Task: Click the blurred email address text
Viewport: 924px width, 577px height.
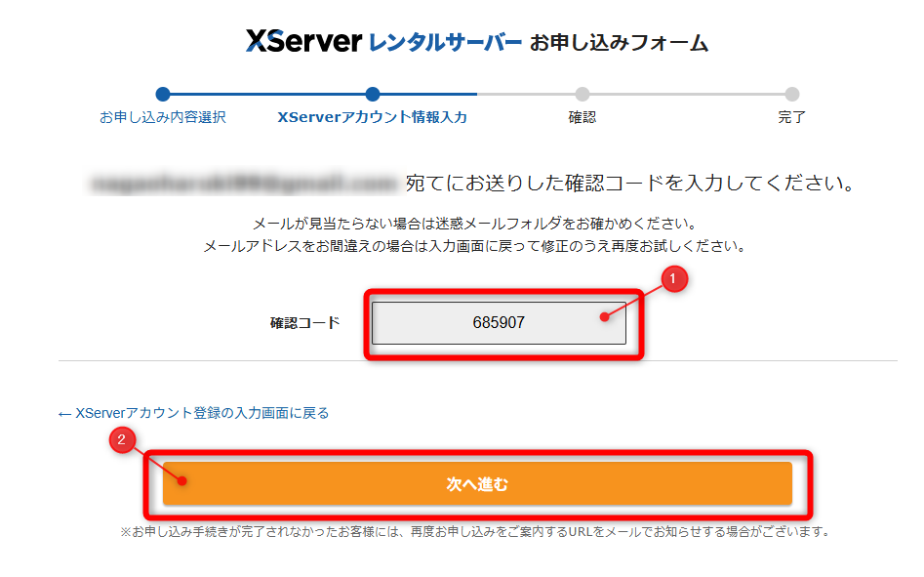Action: pos(243,184)
